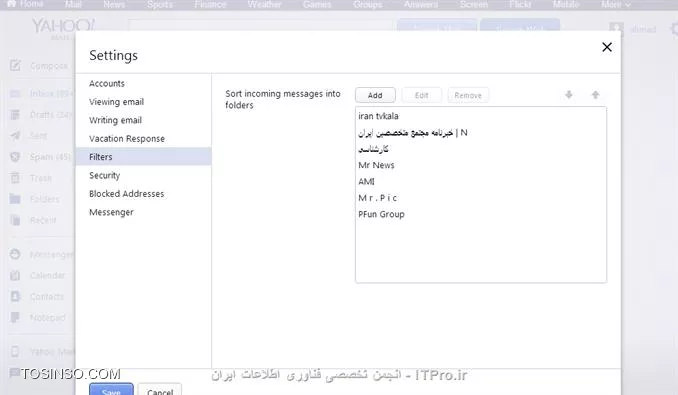678x395 pixels.
Task: Open Inbox folder icon in background sidebar
Action: [x=15, y=93]
